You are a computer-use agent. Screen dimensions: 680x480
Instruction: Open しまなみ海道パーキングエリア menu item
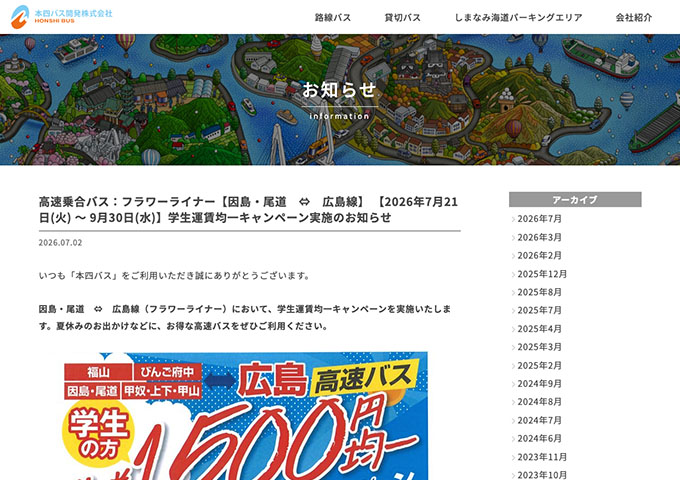coord(518,17)
